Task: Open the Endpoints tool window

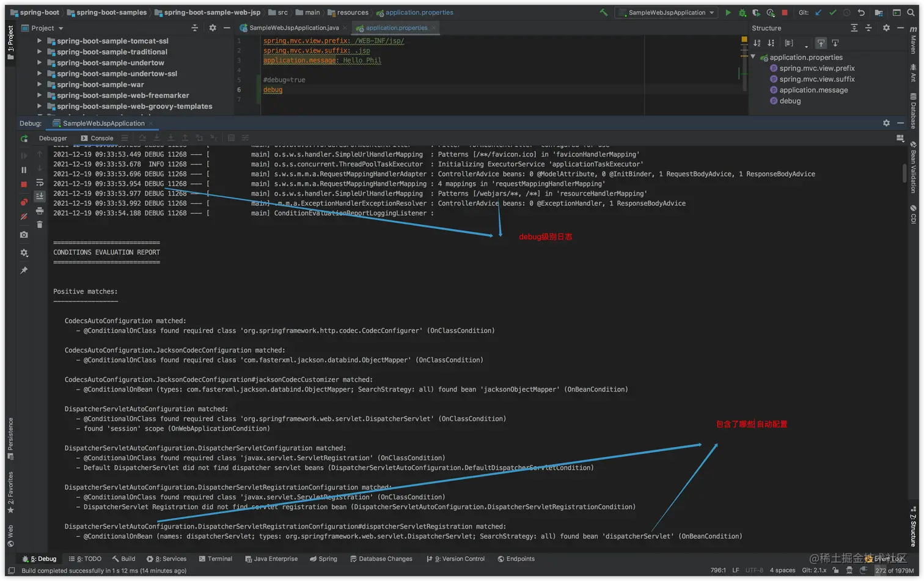Action: [515, 558]
